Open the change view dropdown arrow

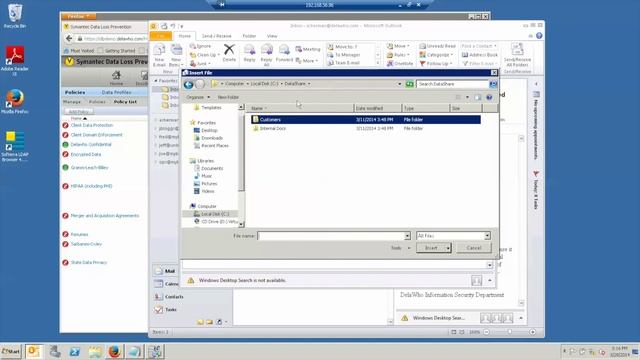click(467, 97)
